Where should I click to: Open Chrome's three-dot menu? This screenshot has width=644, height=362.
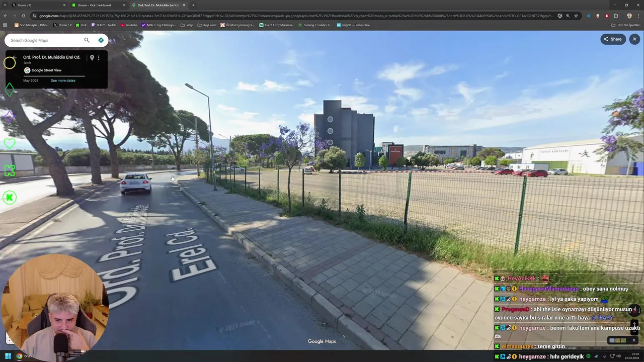[x=638, y=16]
